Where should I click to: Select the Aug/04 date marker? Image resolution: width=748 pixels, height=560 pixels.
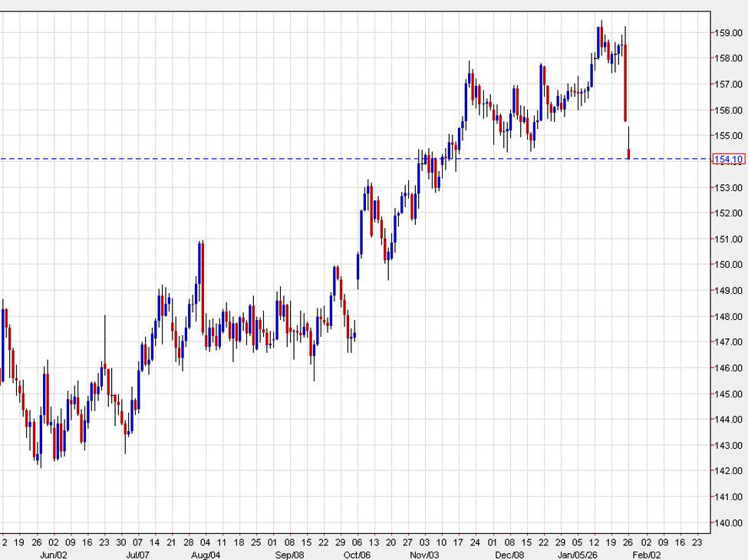tap(206, 553)
